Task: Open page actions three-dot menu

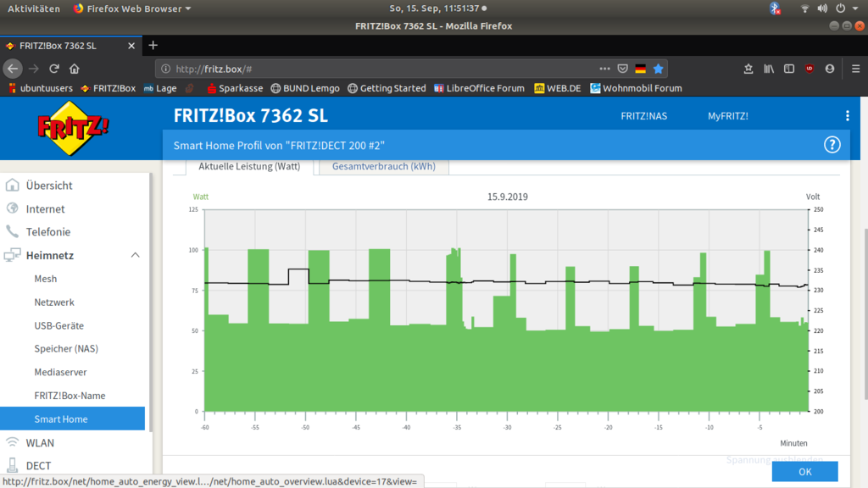Action: pos(604,69)
